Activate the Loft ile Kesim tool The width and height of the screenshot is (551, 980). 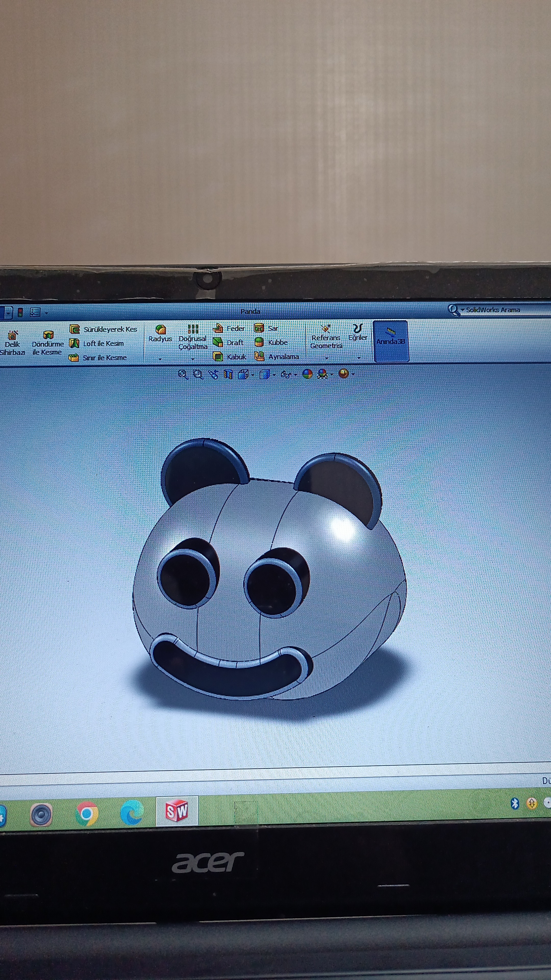point(97,344)
